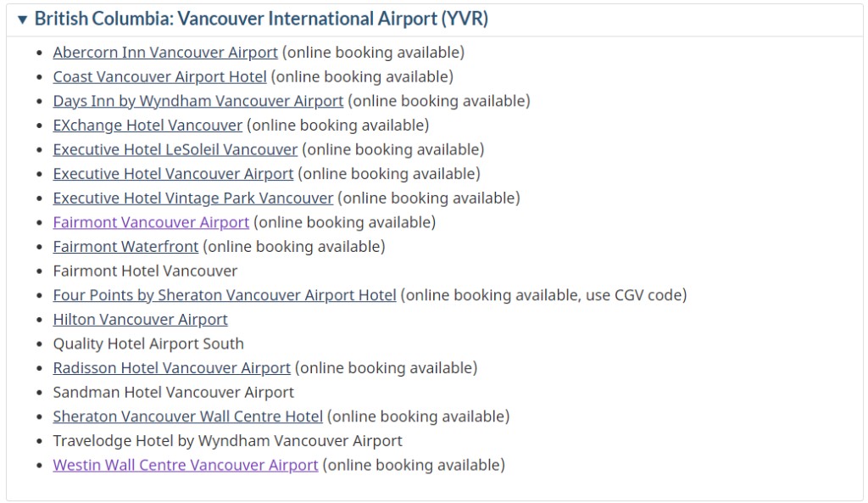This screenshot has height=503, width=868.
Task: Click the British Columbia YVR section heading
Action: coord(261,20)
